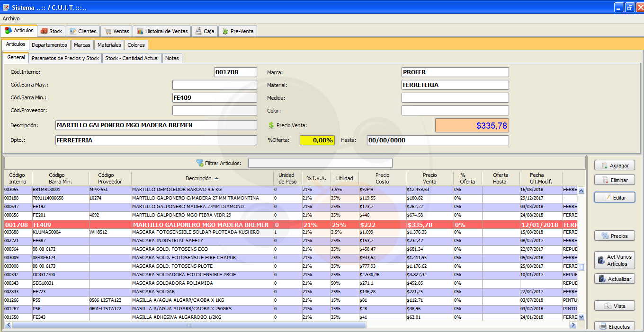Click the table's horizontal scrollbar right arrow
644x332 pixels.
(573, 325)
